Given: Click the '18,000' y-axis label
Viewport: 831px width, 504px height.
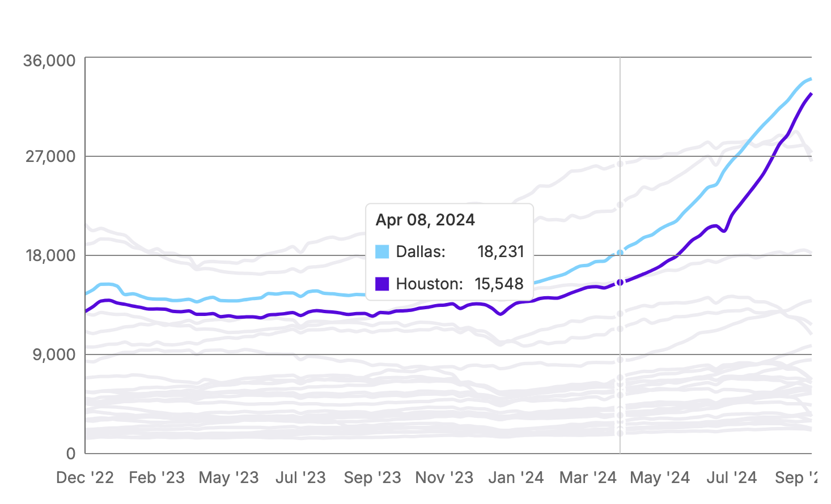Looking at the screenshot, I should (50, 255).
